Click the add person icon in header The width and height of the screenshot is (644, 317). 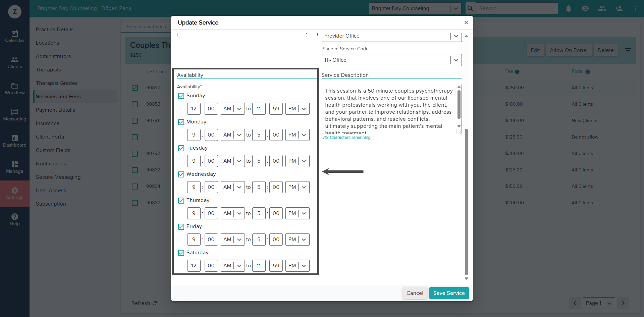(x=619, y=8)
